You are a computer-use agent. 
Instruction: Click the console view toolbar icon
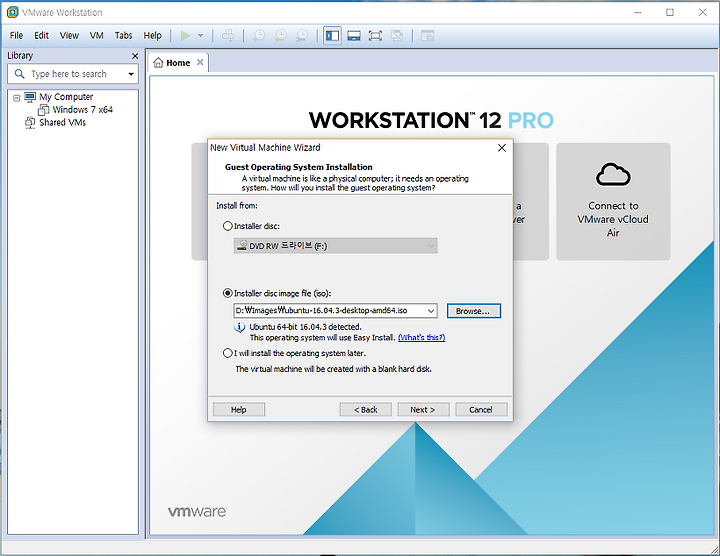[x=428, y=35]
